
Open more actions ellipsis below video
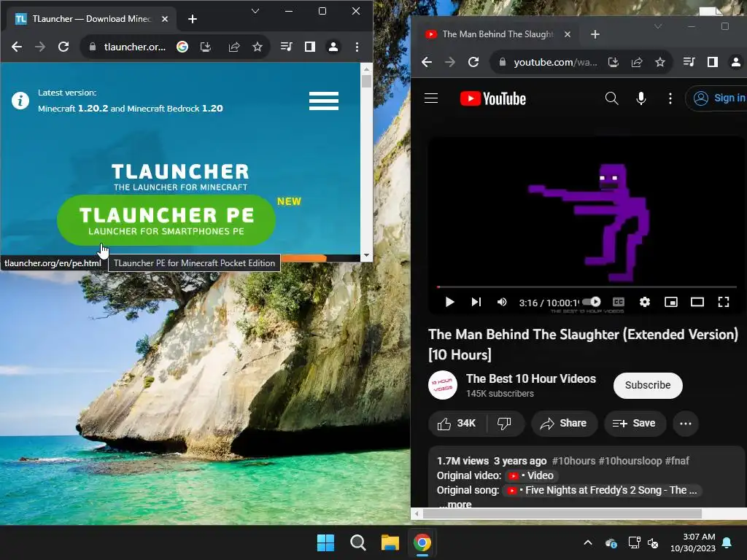(686, 424)
